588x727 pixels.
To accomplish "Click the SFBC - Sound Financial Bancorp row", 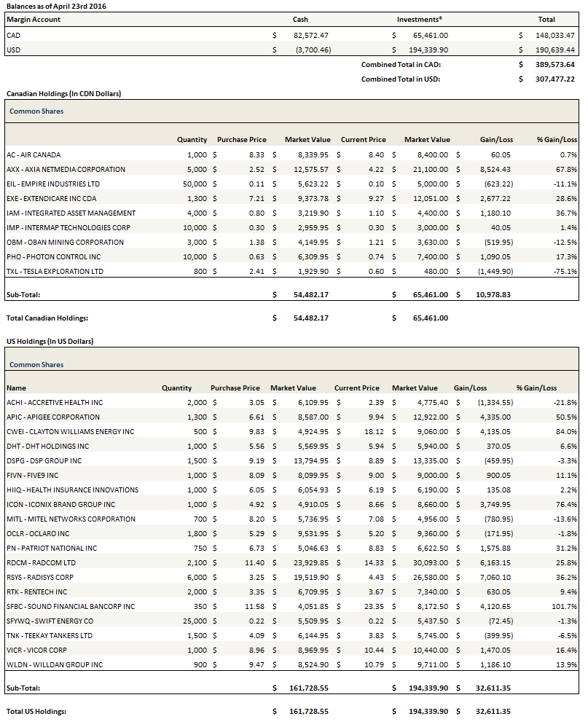I will tap(71, 606).
